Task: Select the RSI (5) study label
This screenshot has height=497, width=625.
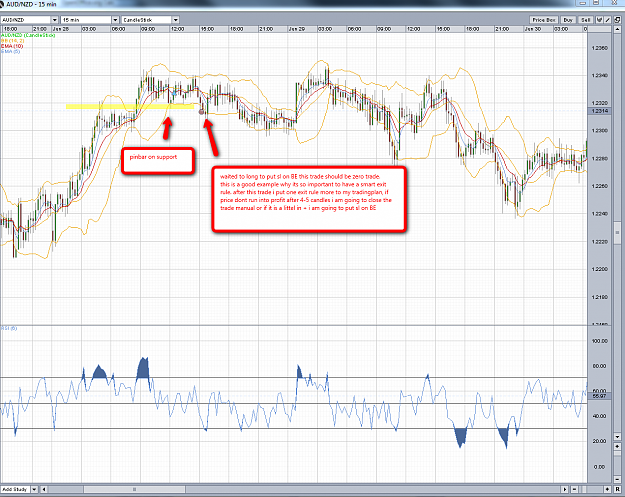Action: (9, 328)
